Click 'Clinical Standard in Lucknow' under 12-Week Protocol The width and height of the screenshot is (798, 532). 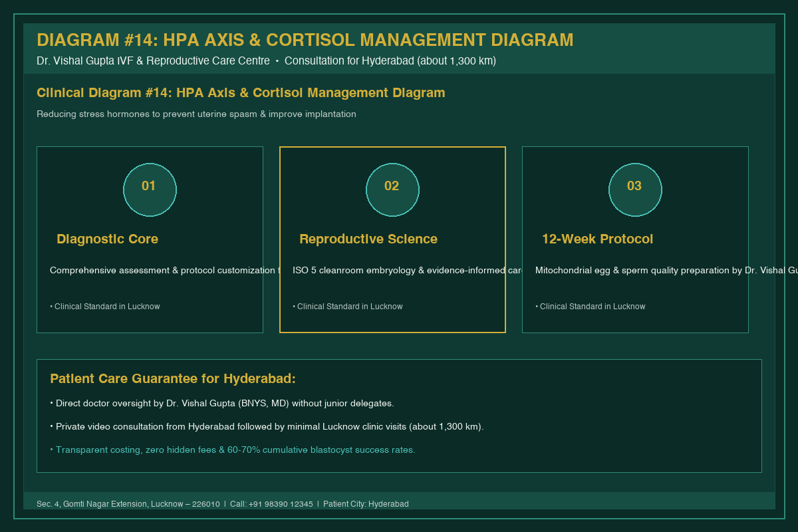(591, 307)
